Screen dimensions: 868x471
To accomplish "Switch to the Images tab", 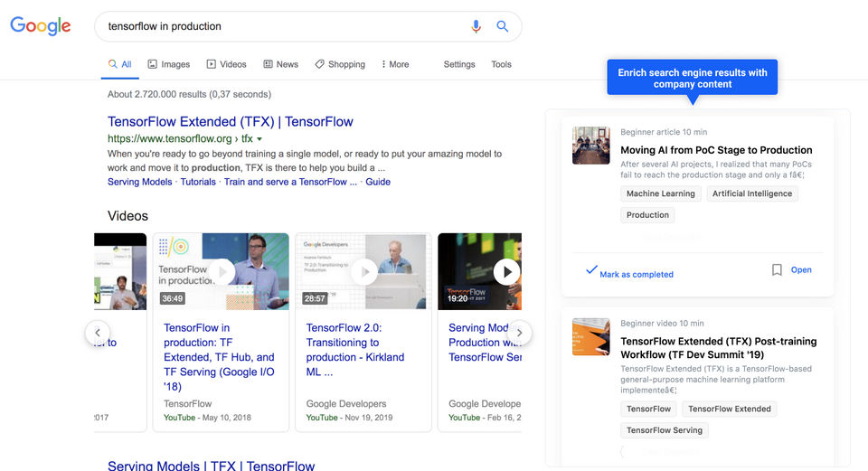I will tap(169, 64).
